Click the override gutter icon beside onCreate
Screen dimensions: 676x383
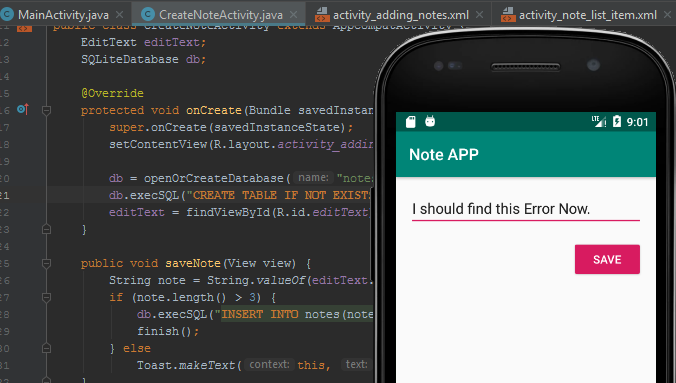22,110
